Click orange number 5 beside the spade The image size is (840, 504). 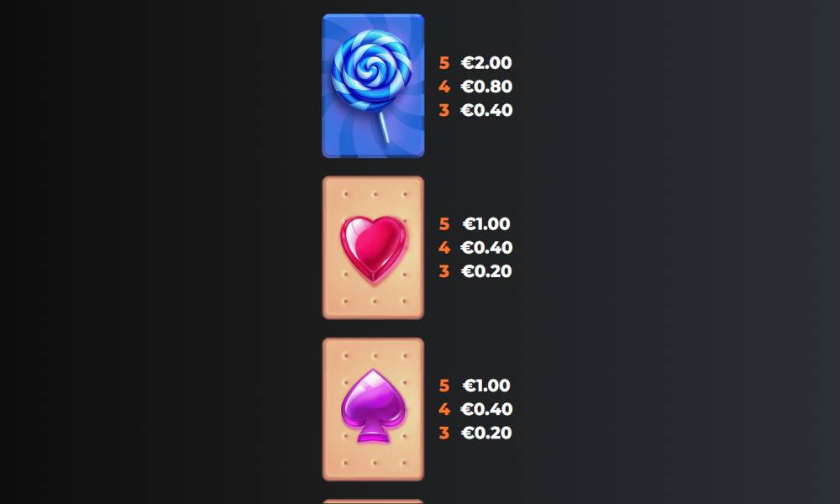444,386
